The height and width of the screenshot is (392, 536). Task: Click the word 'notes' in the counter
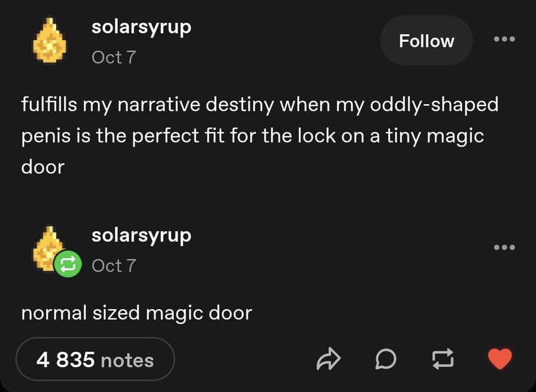(127, 360)
